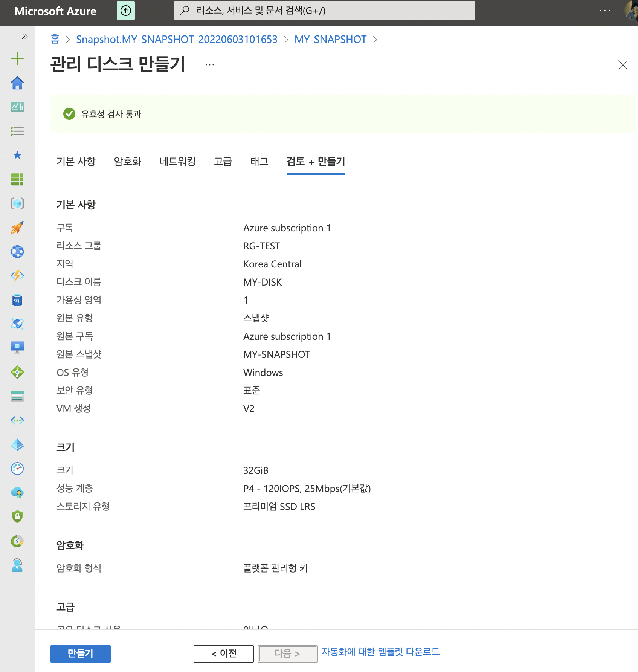Click the 만들기 create button
This screenshot has height=672, width=638.
[81, 654]
